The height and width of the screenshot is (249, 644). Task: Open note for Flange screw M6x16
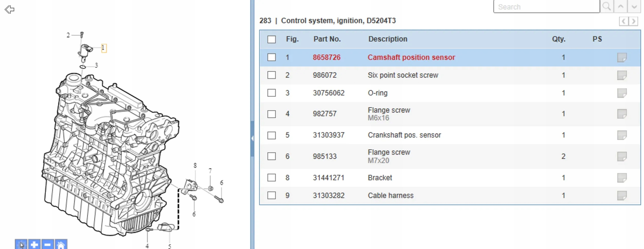[x=622, y=114]
